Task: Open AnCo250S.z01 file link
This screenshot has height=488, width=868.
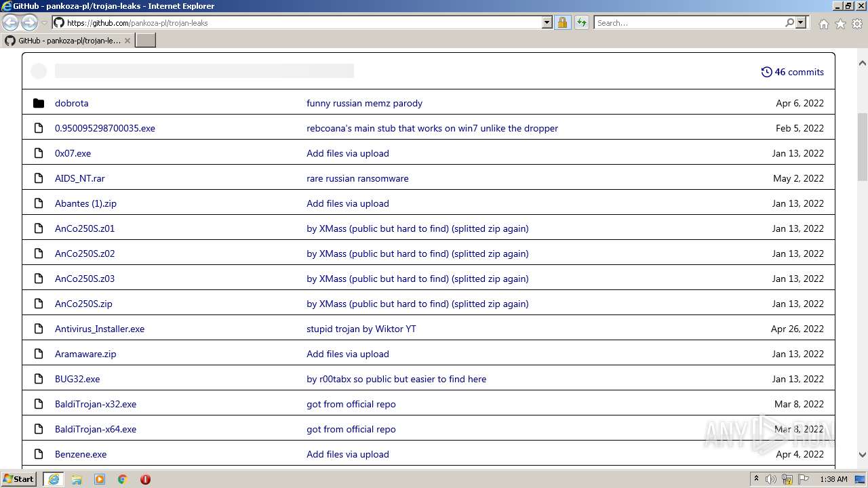Action: (85, 228)
